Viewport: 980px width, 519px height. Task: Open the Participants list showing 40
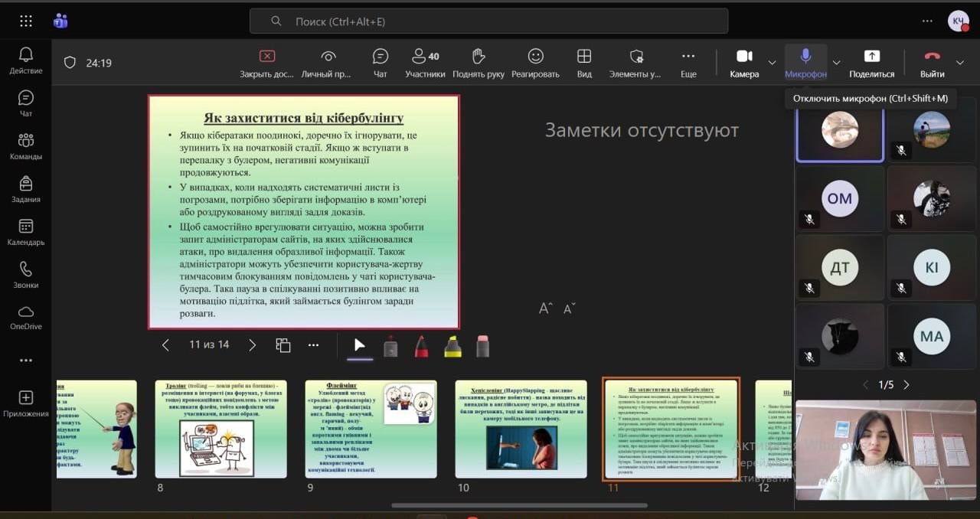pos(425,62)
